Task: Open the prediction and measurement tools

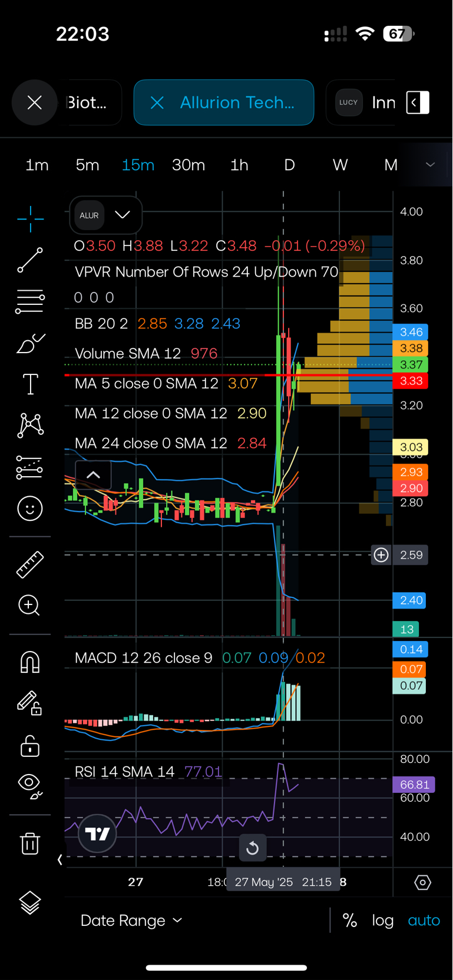Action: click(30, 467)
